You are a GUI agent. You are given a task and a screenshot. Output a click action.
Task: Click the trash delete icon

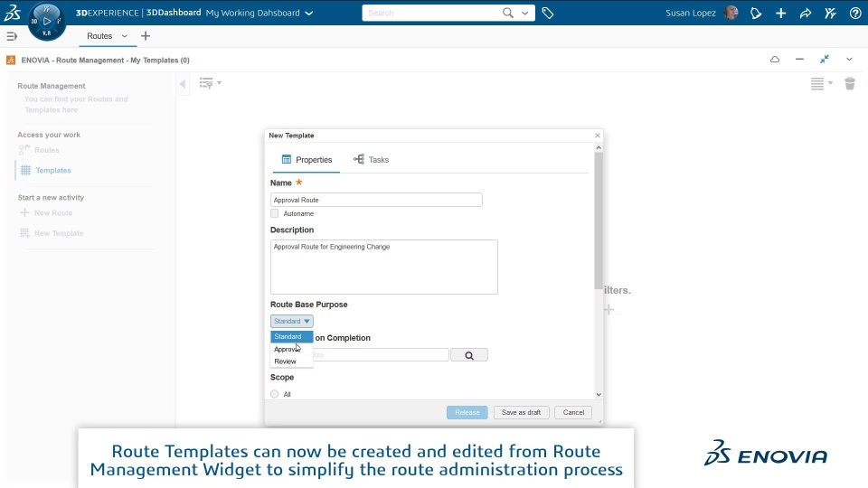850,83
